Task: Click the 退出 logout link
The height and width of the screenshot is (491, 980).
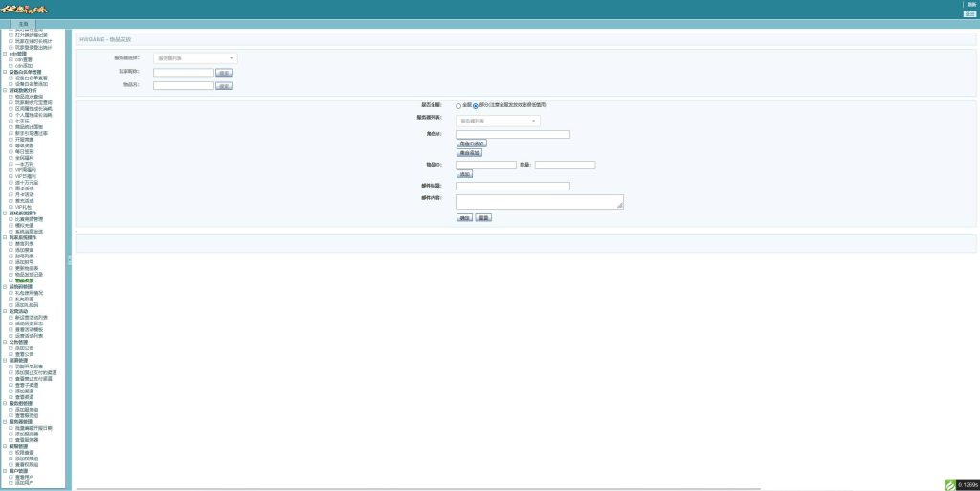Action: coord(969,14)
